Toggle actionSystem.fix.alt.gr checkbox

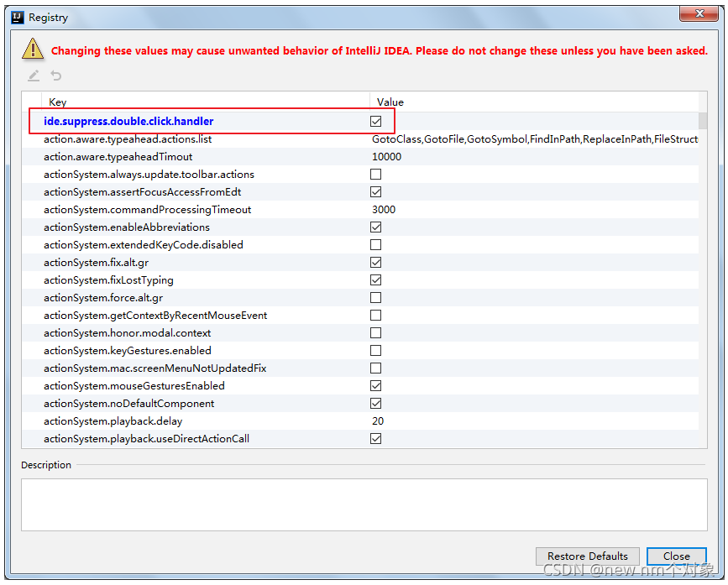click(x=375, y=262)
